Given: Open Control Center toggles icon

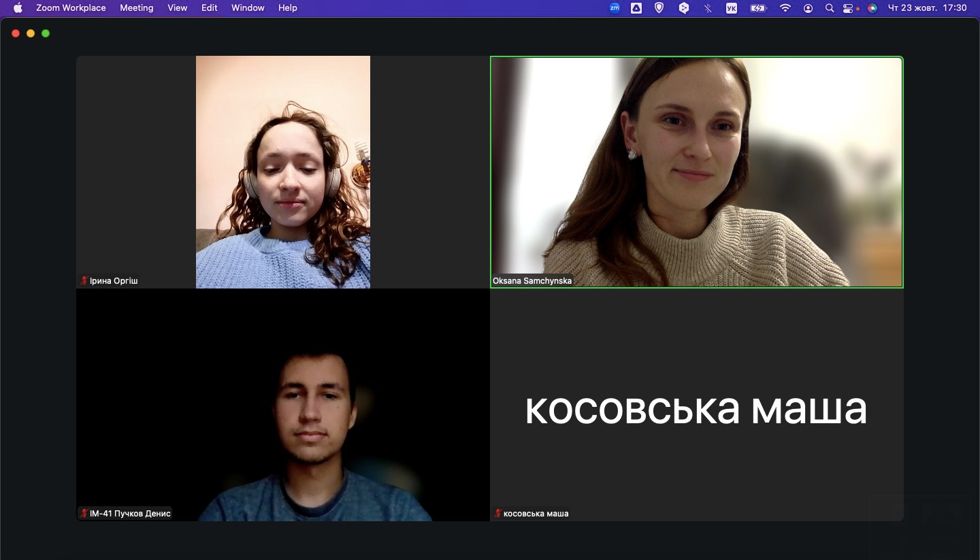Looking at the screenshot, I should click(848, 8).
